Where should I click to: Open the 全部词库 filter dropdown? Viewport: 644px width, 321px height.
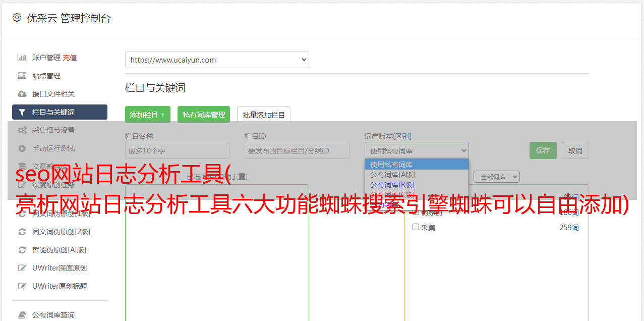click(x=497, y=177)
